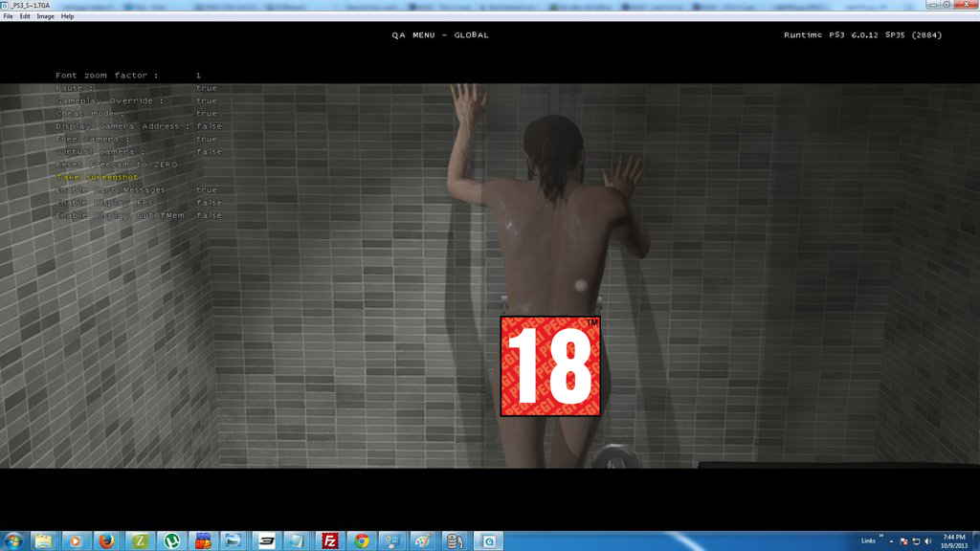The height and width of the screenshot is (551, 980).
Task: Open Windows Explorer from the taskbar
Action: tap(43, 541)
